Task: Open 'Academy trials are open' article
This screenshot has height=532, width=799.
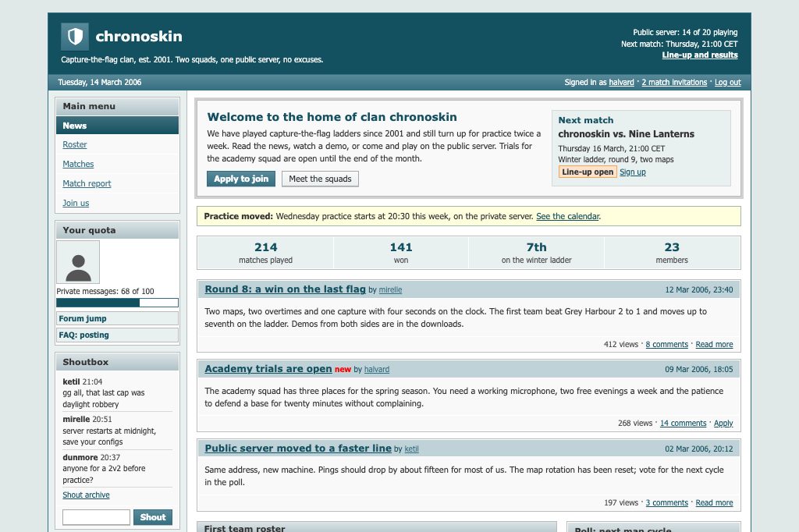Action: click(268, 368)
